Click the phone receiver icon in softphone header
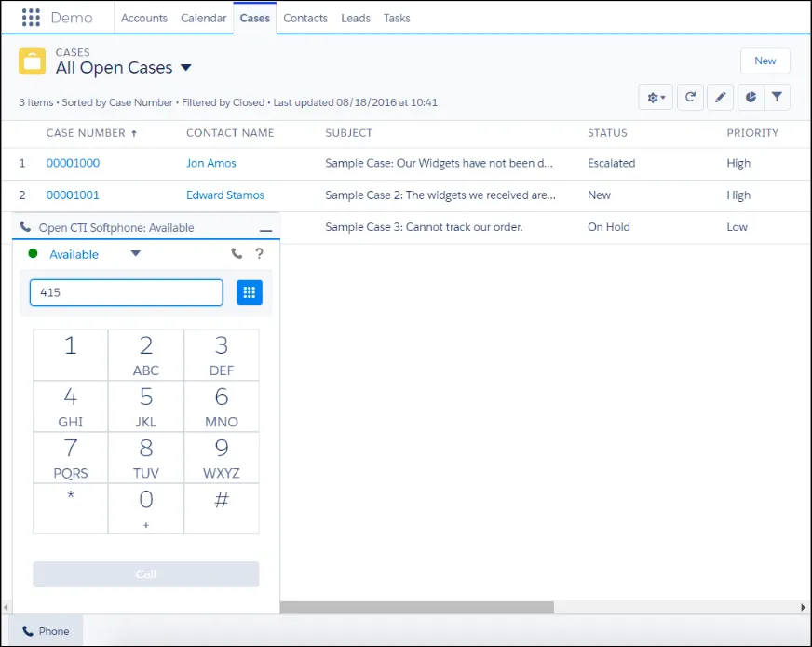 (237, 253)
